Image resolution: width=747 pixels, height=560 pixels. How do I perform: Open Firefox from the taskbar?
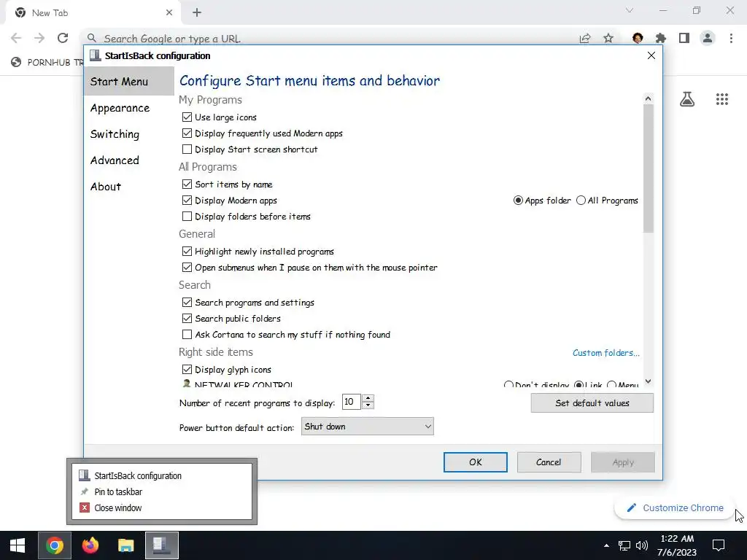pos(90,545)
